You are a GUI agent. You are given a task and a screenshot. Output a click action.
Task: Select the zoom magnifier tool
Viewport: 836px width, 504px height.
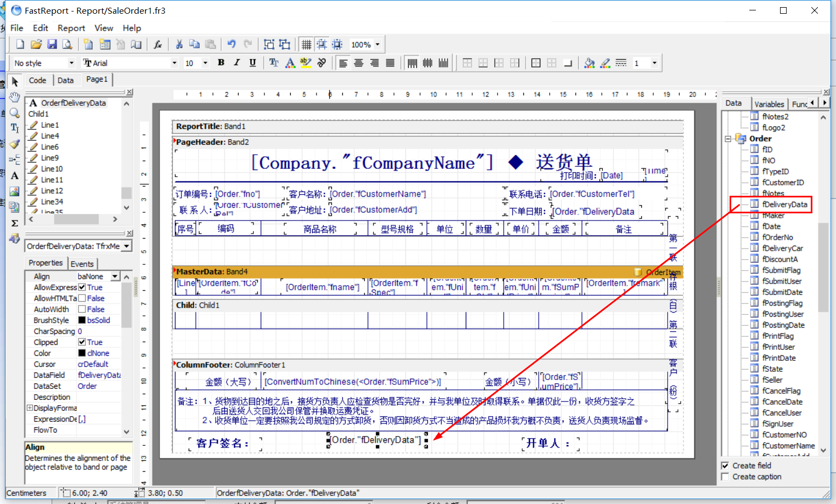coord(15,112)
